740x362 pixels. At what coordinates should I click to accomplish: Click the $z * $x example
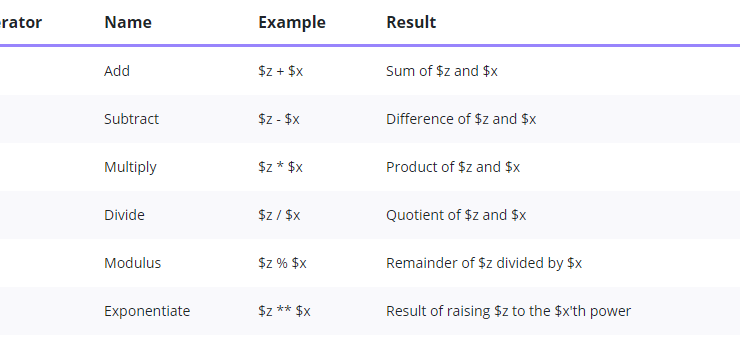(280, 167)
